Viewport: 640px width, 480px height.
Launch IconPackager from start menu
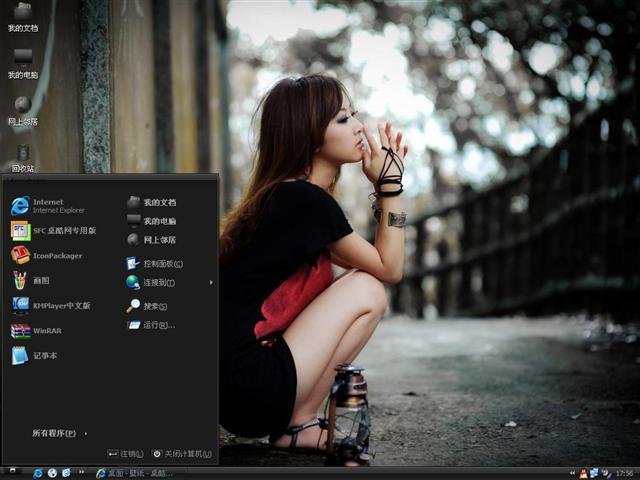coord(47,256)
